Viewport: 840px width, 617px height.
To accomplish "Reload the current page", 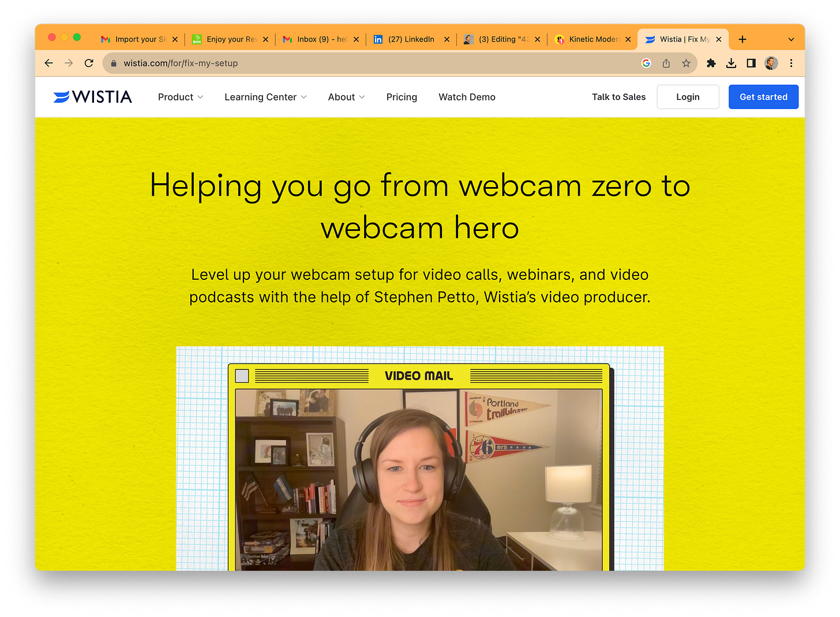I will 89,63.
